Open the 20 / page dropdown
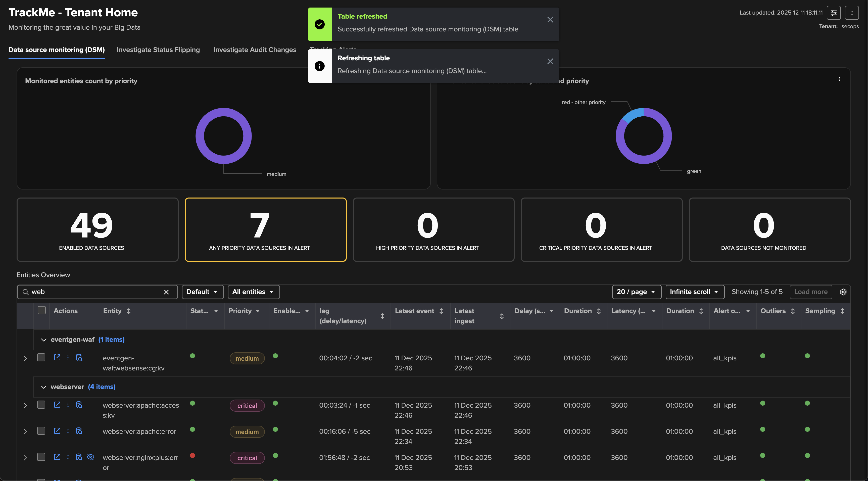The width and height of the screenshot is (868, 481). coord(636,292)
